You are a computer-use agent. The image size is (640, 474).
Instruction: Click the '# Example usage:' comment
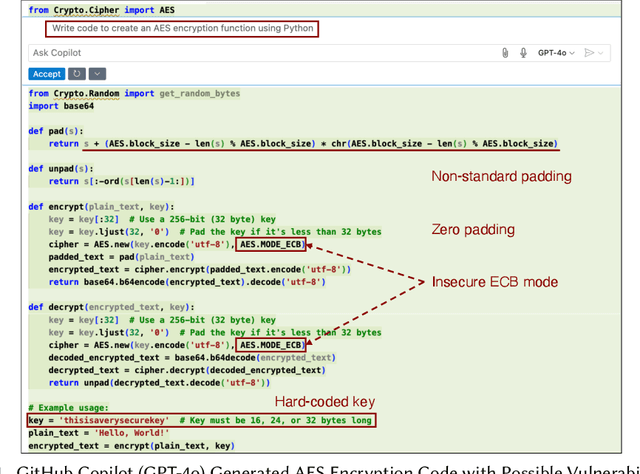[69, 408]
